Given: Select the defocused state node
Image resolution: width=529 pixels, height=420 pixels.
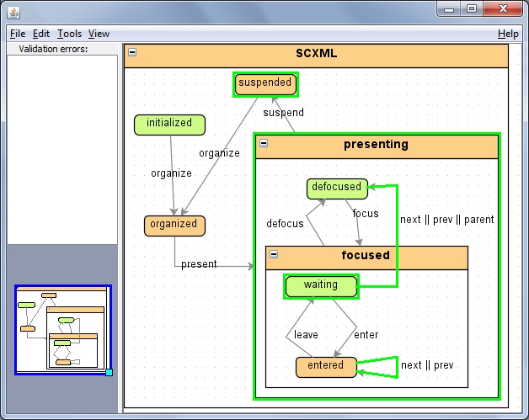Looking at the screenshot, I should pyautogui.click(x=337, y=189).
